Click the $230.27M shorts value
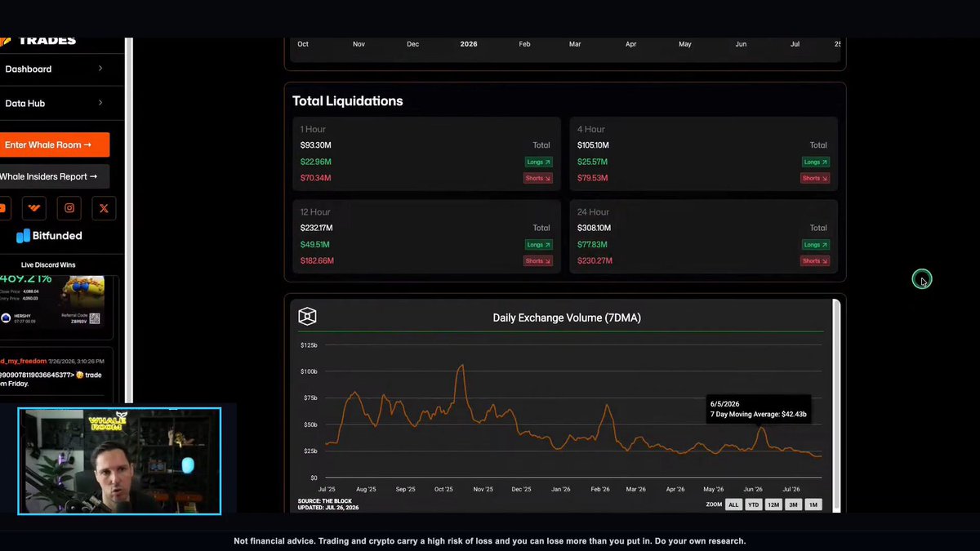The width and height of the screenshot is (980, 551). [x=595, y=261]
